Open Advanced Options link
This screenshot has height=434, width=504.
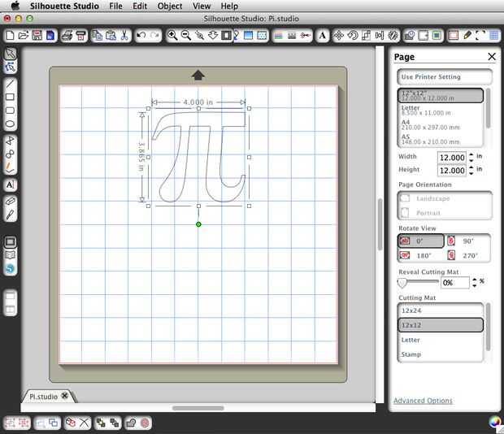click(423, 401)
